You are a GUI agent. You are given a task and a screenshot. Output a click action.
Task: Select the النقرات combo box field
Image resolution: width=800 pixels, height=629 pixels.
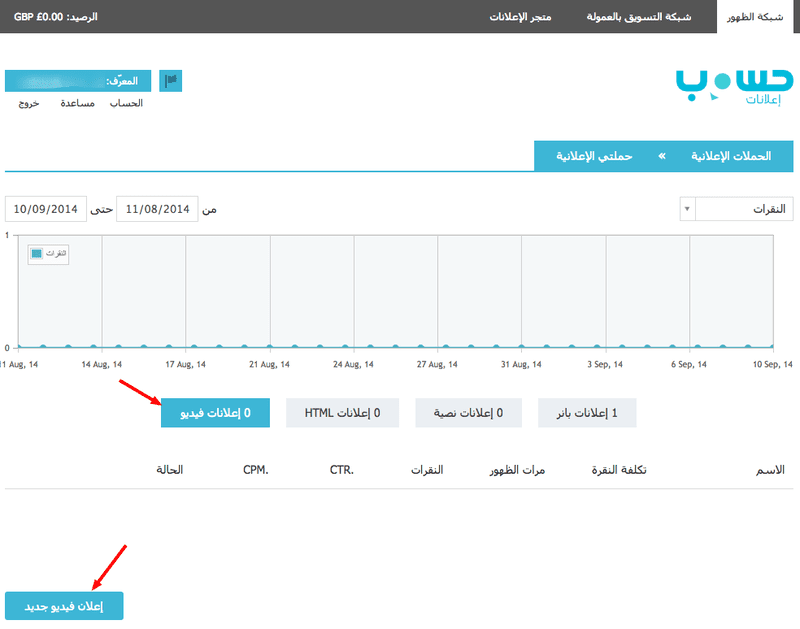[x=736, y=209]
